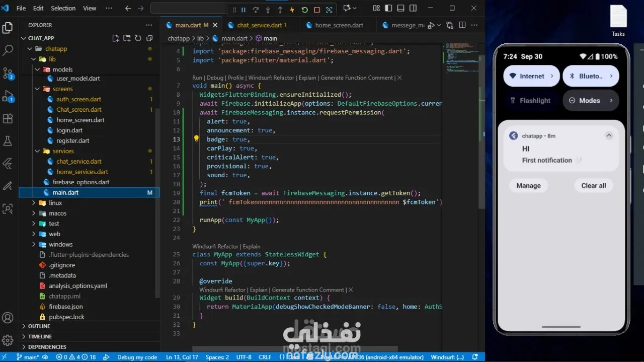
Task: Open auth_screen.dart in the file tree
Action: [78, 99]
